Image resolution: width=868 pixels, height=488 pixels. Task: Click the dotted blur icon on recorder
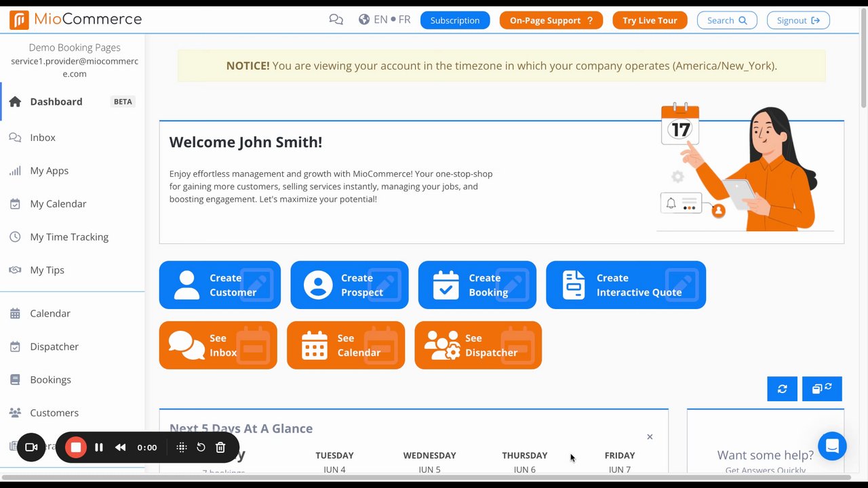182,447
